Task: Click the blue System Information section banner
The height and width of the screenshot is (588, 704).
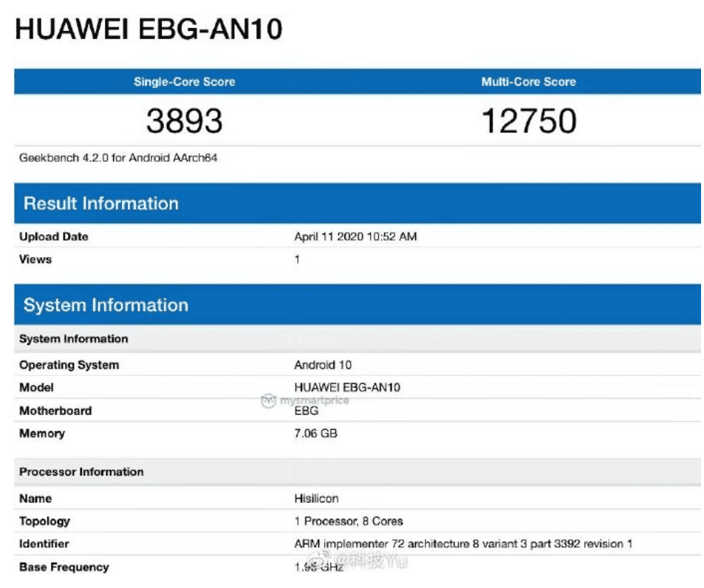Action: 358,305
